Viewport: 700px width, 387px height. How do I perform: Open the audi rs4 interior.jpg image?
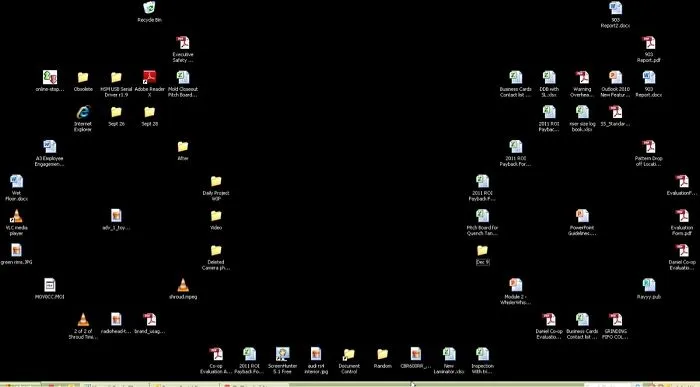pos(316,354)
